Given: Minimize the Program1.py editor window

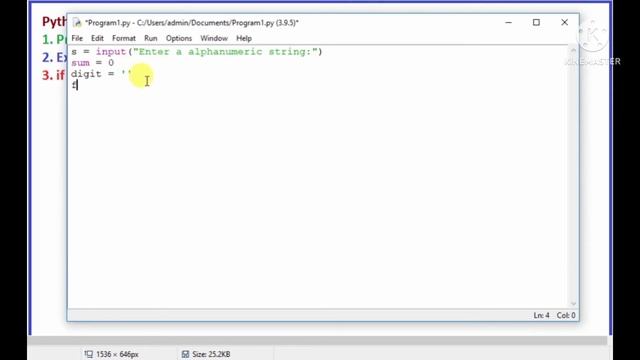Looking at the screenshot, I should (508, 22).
